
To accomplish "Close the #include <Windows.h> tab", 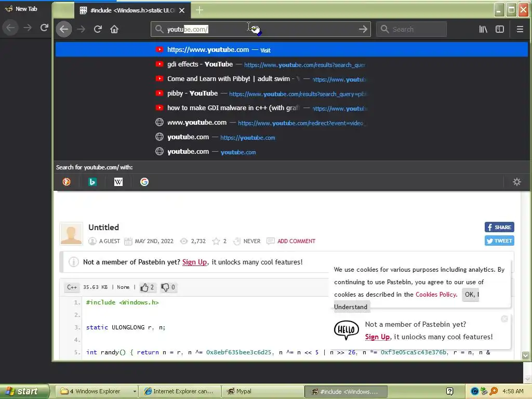I will click(x=182, y=10).
